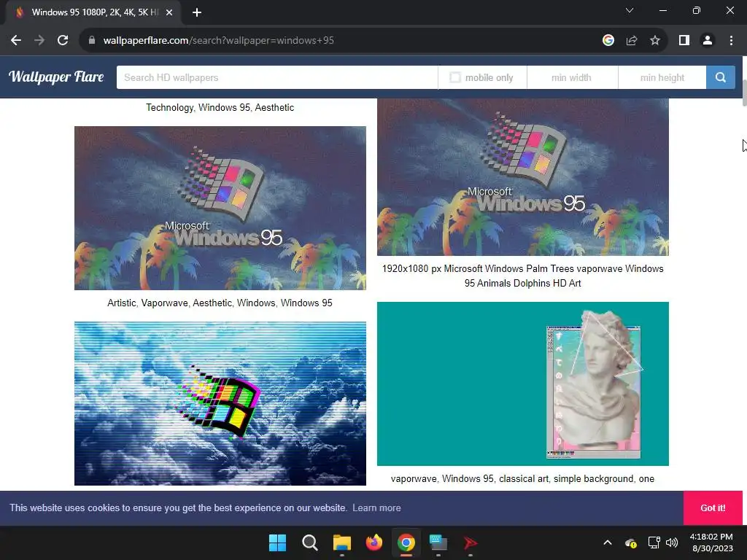Click the page vertical scrollbar thumb
Screen dimensions: 747x560
tap(744, 94)
